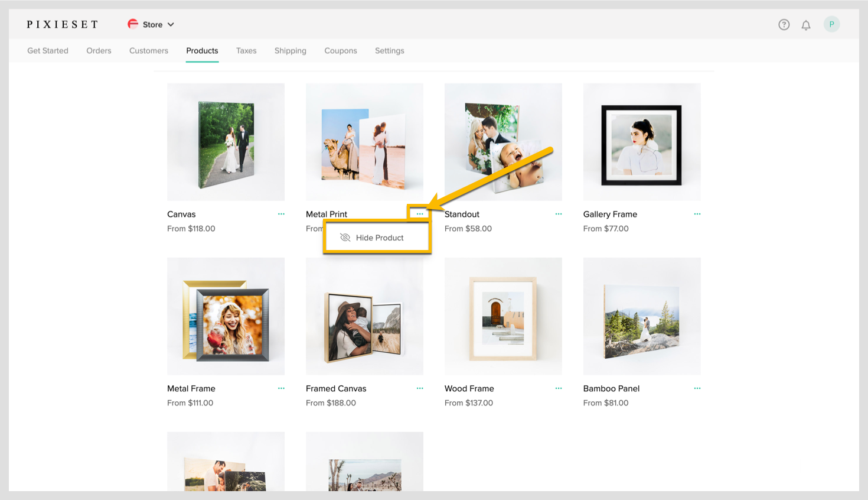Click the price From $188.00
This screenshot has height=500, width=868.
pos(331,403)
